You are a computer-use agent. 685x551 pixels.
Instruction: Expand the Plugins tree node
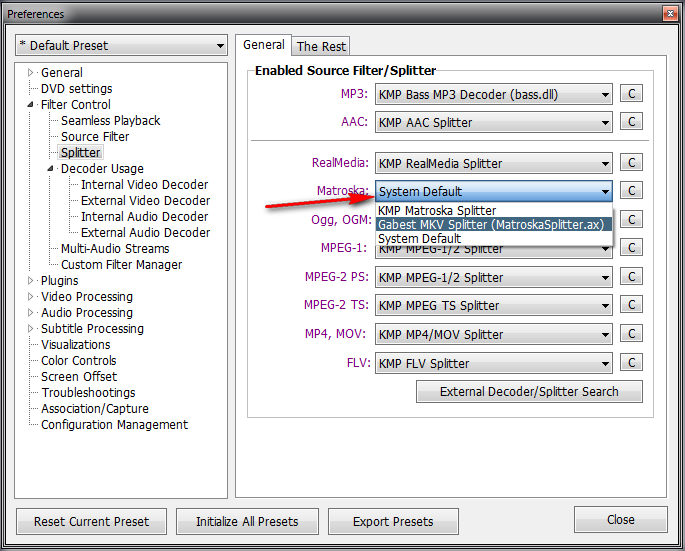(31, 281)
